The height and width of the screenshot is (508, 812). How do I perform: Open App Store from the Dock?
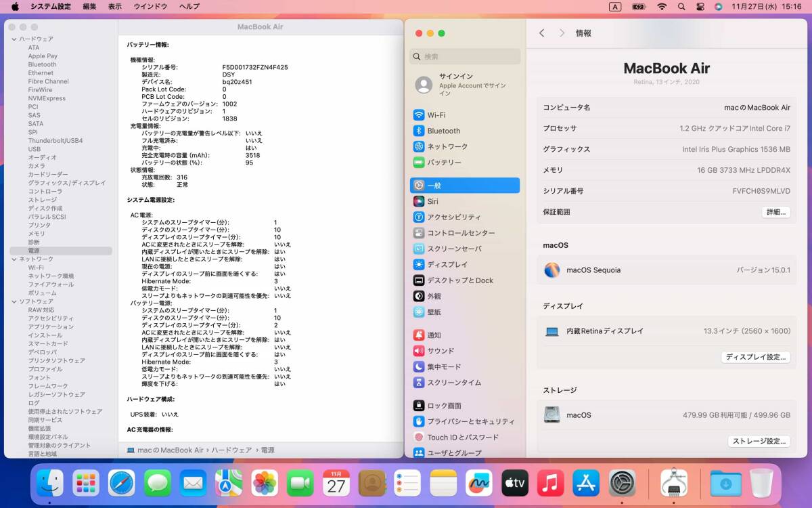coord(586,483)
